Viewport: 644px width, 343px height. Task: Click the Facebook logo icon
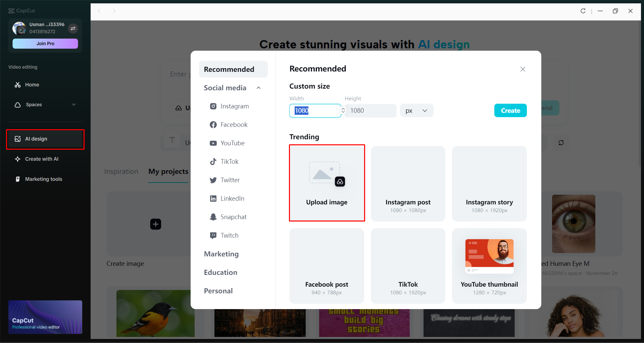pos(213,125)
